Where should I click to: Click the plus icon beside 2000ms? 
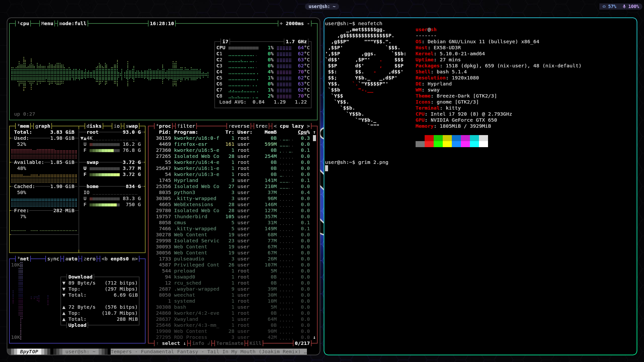click(x=281, y=23)
